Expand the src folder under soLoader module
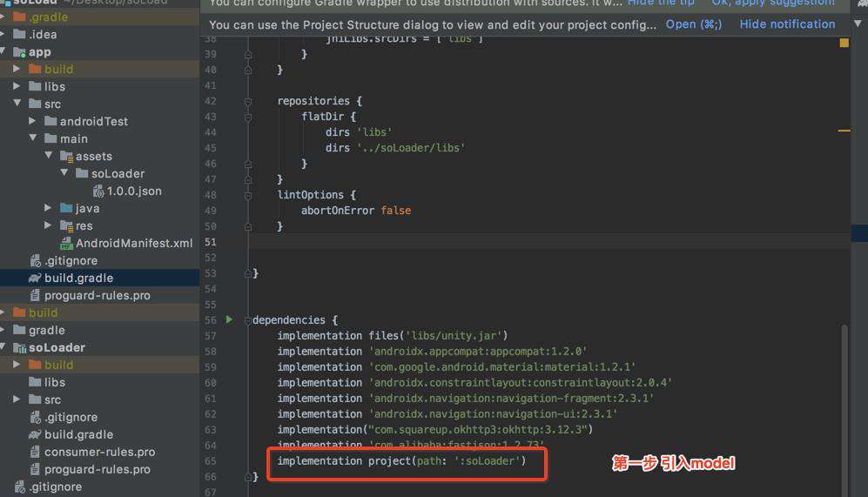 [x=17, y=399]
